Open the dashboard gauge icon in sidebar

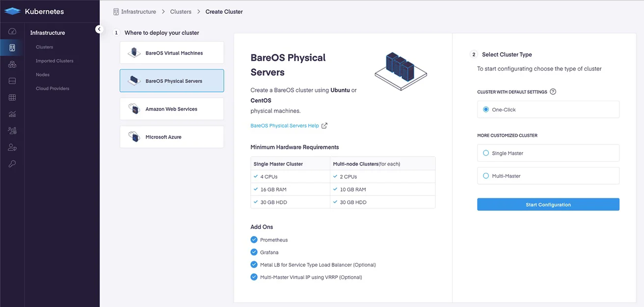pyautogui.click(x=12, y=31)
